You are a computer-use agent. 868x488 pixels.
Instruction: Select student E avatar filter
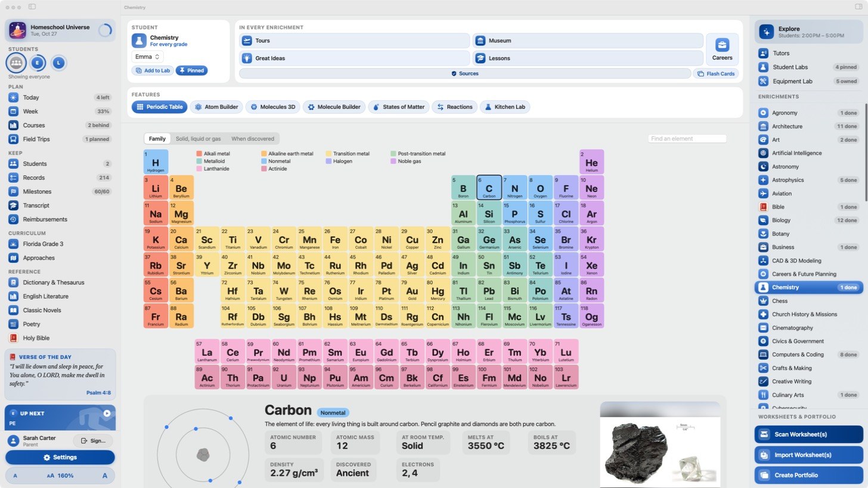(38, 63)
